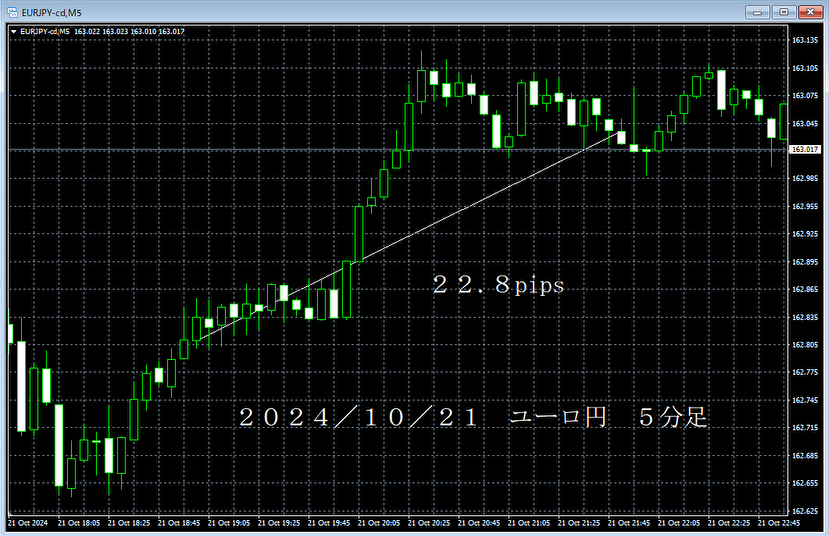
Task: Click the 162.895 price scale value
Action: pos(805,262)
